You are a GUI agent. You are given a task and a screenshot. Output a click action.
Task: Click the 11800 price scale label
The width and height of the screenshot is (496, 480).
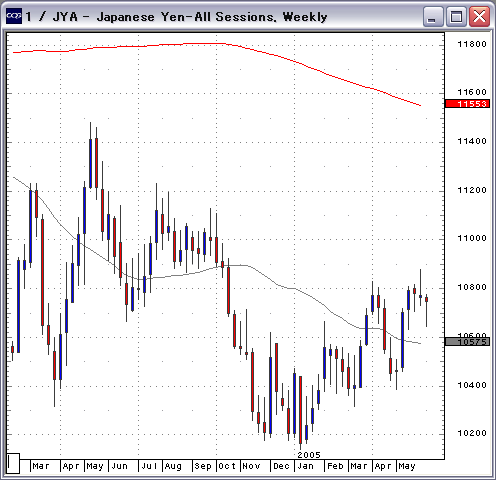(x=472, y=44)
